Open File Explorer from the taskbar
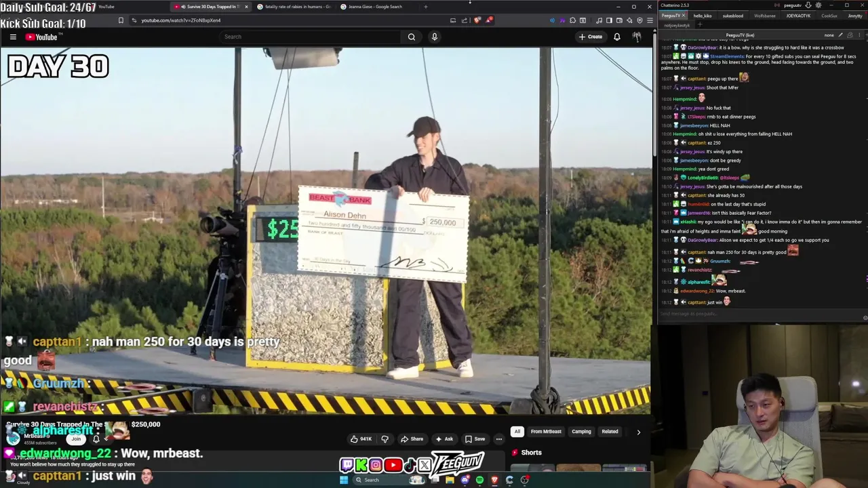This screenshot has width=868, height=488. (x=449, y=480)
